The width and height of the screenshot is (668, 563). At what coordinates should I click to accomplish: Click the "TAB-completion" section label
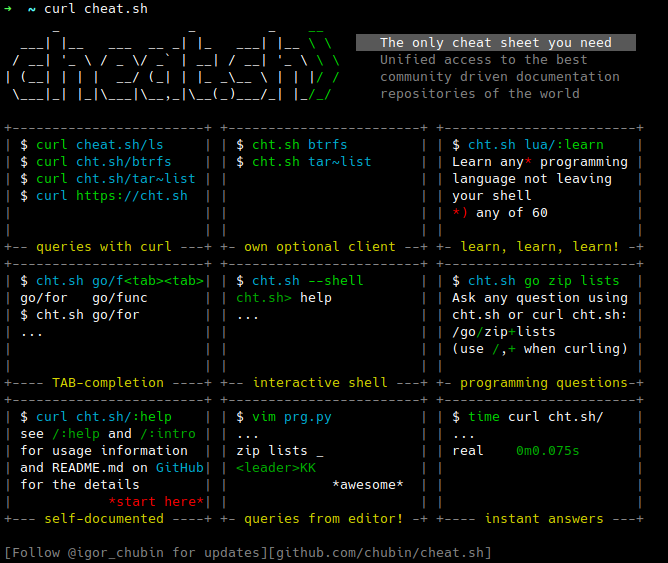tap(107, 383)
